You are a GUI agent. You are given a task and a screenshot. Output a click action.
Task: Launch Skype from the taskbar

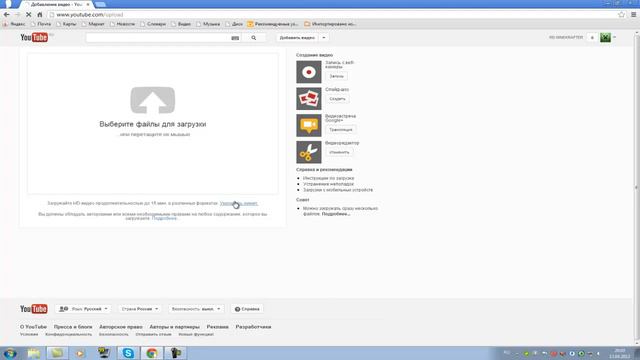click(x=128, y=353)
